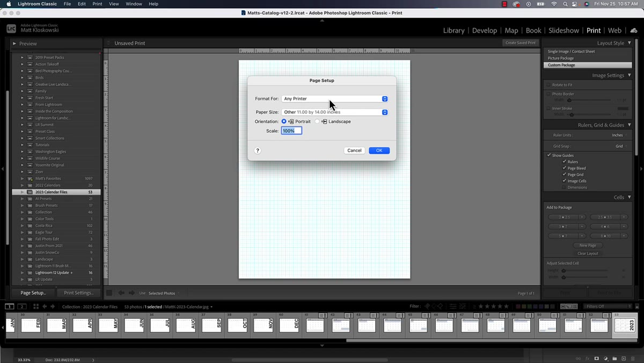644x363 pixels.
Task: Collapse the Image Settings panel
Action: pyautogui.click(x=630, y=75)
